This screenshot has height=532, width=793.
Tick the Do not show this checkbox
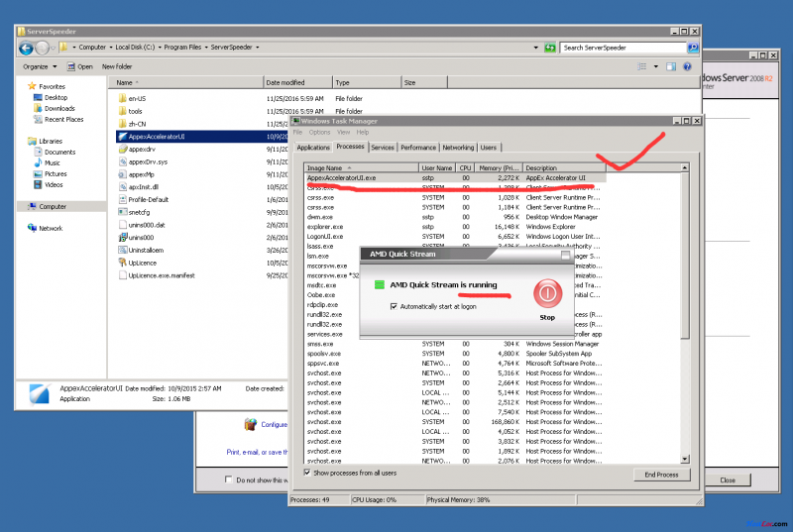tap(229, 480)
